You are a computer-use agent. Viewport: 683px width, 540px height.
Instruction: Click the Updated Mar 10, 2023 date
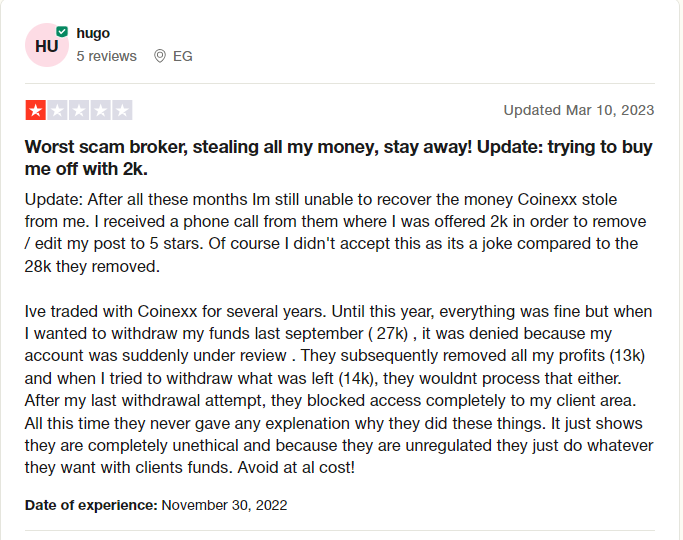579,110
